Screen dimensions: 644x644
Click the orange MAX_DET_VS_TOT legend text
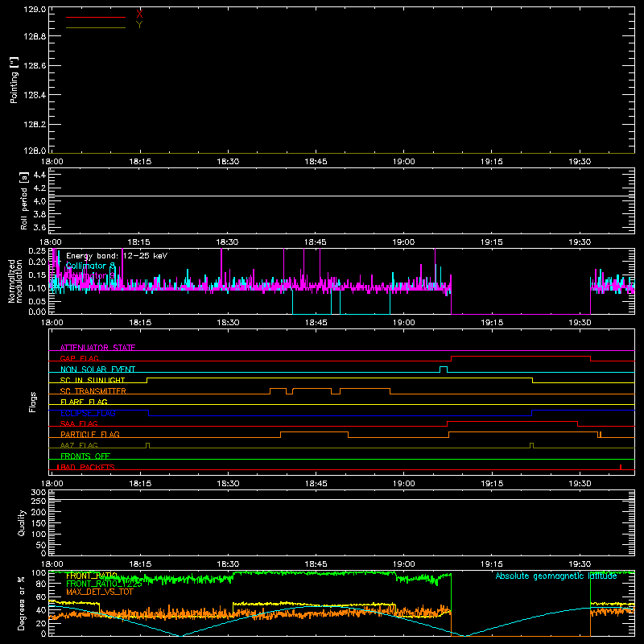[x=100, y=592]
